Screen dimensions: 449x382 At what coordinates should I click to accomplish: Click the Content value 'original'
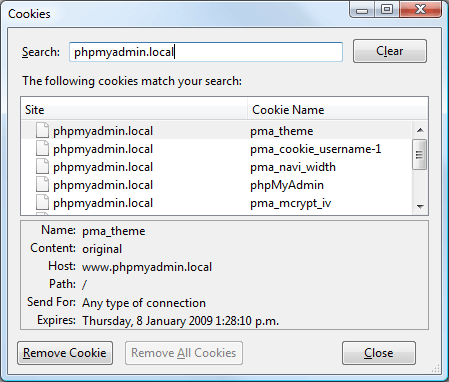click(102, 249)
